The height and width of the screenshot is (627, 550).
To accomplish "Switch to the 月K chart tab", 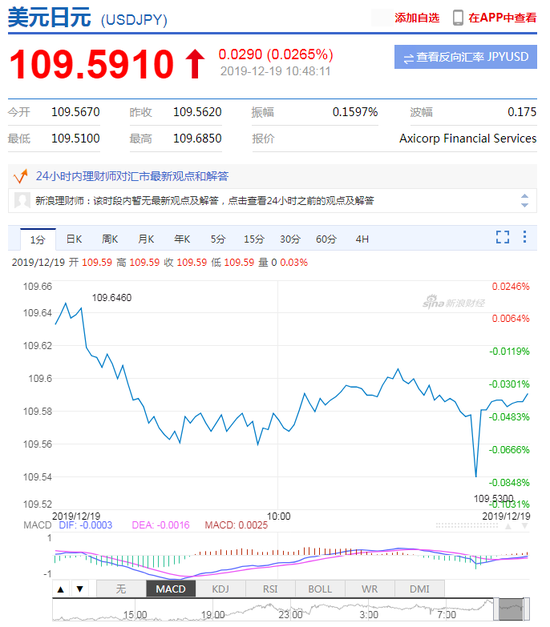I will pos(146,239).
